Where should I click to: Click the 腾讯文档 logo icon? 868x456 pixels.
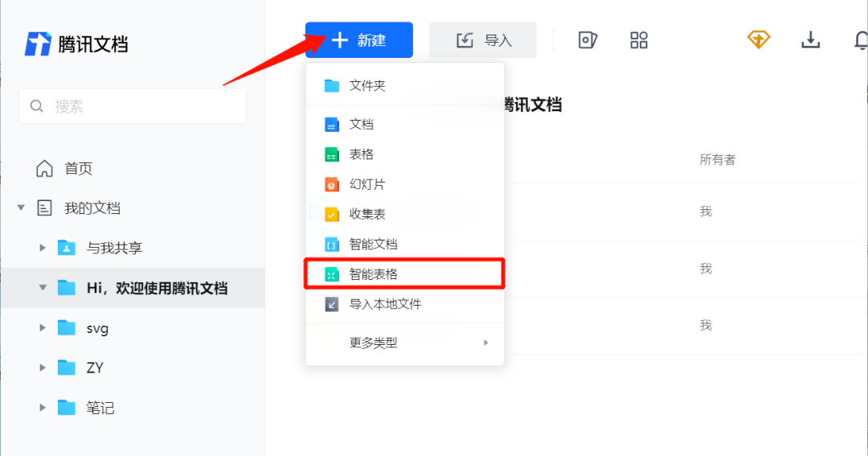[38, 43]
